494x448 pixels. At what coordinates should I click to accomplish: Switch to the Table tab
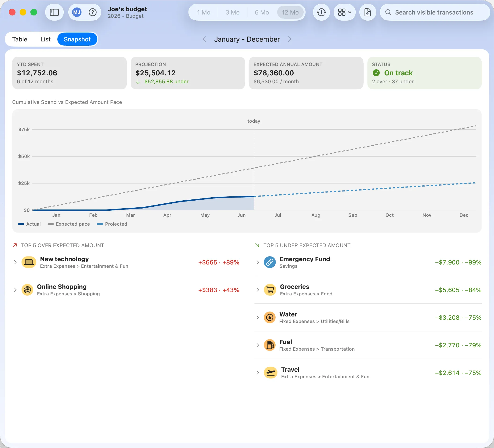click(x=20, y=39)
